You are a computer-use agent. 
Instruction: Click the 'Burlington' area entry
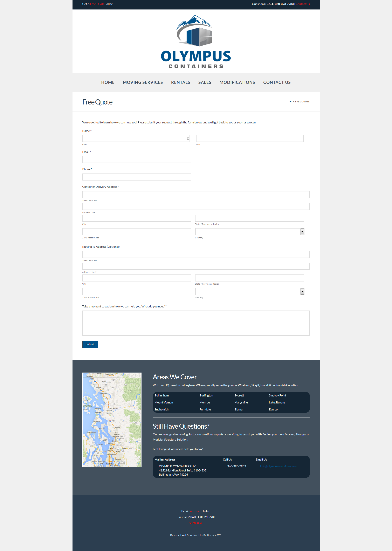coord(206,395)
